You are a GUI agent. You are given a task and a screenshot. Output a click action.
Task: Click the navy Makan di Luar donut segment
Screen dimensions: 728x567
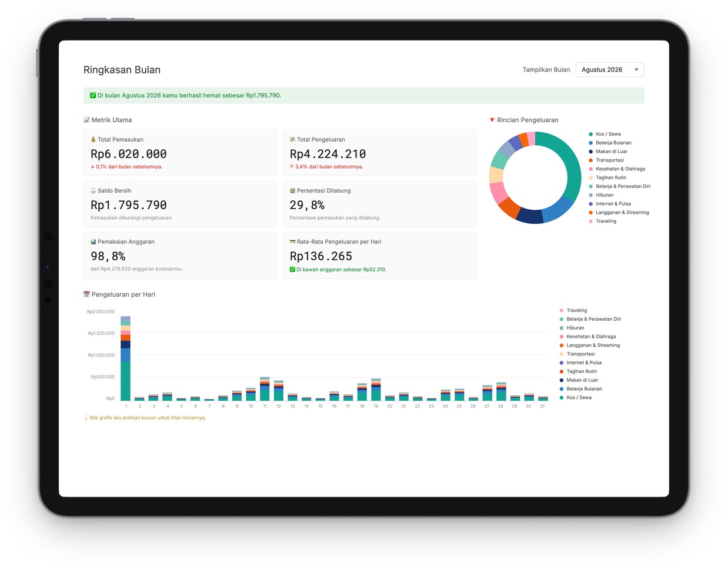(x=529, y=216)
